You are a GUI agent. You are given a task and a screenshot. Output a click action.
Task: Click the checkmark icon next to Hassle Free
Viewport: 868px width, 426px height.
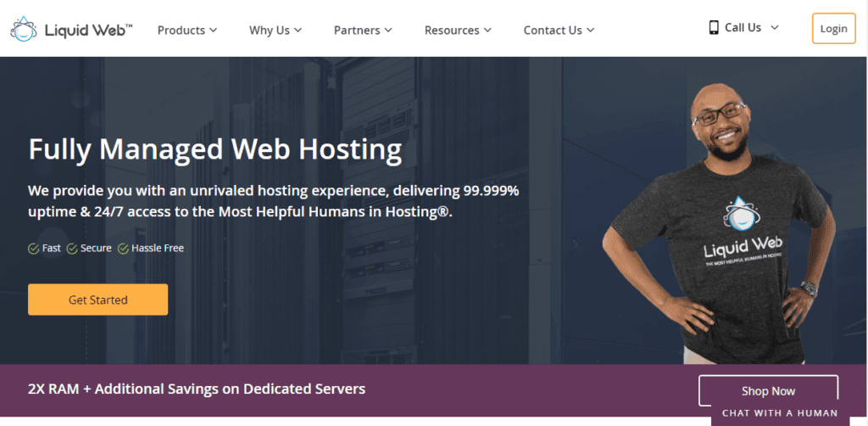(123, 249)
